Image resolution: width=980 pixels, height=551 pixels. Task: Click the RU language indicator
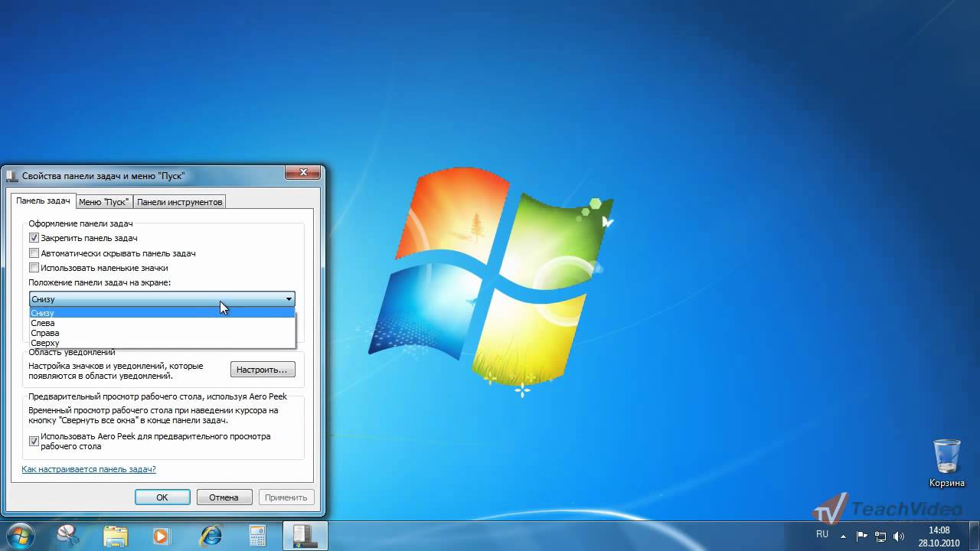(x=822, y=534)
